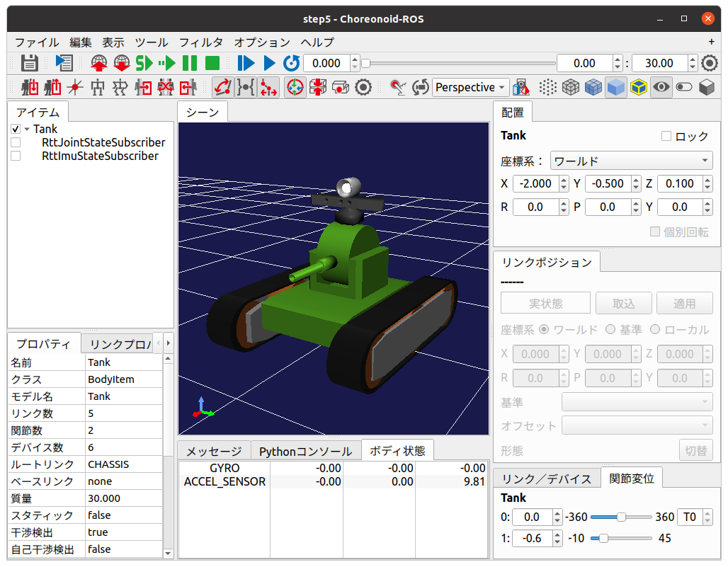Open the Perspective camera dropdown
This screenshot has width=728, height=567.
tap(471, 87)
